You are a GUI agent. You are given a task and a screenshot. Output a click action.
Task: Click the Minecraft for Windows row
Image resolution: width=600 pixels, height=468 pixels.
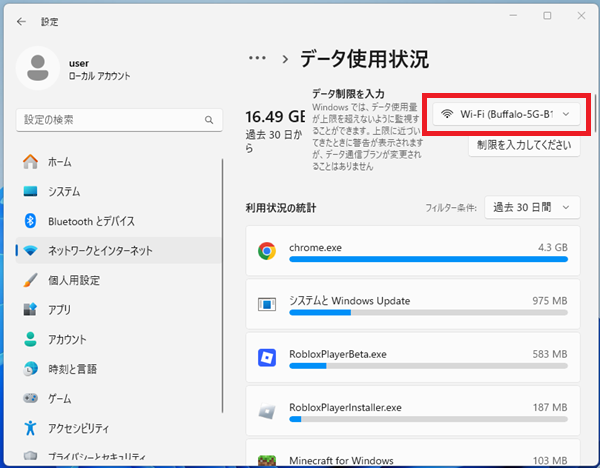click(413, 453)
